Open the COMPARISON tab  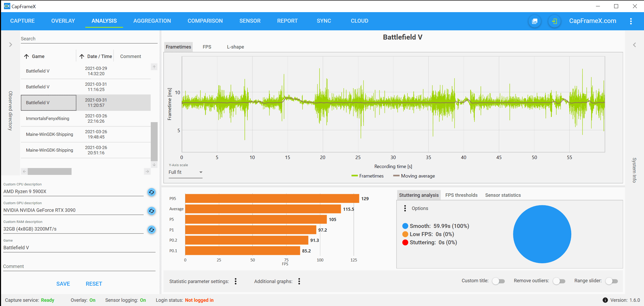[205, 21]
